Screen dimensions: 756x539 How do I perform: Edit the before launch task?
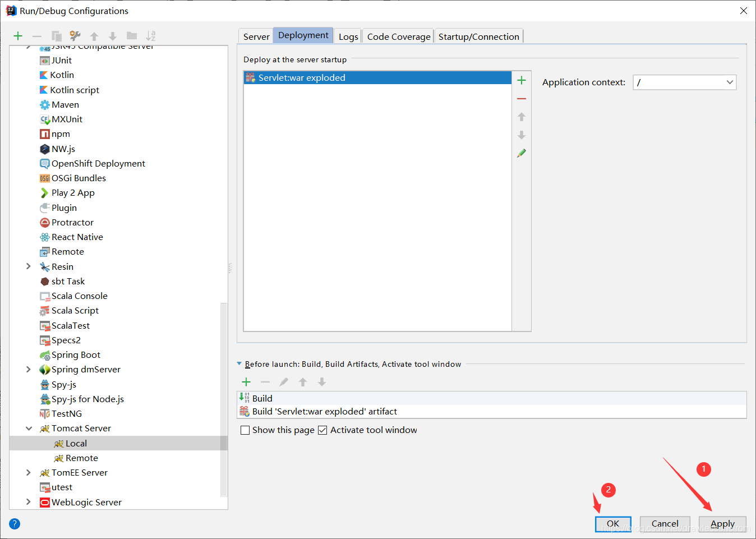(x=284, y=382)
